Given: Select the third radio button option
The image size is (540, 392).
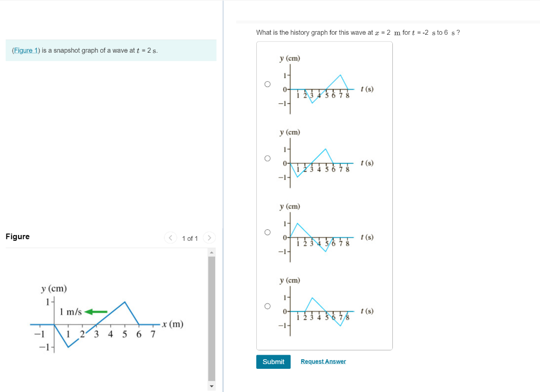Looking at the screenshot, I should 267,232.
